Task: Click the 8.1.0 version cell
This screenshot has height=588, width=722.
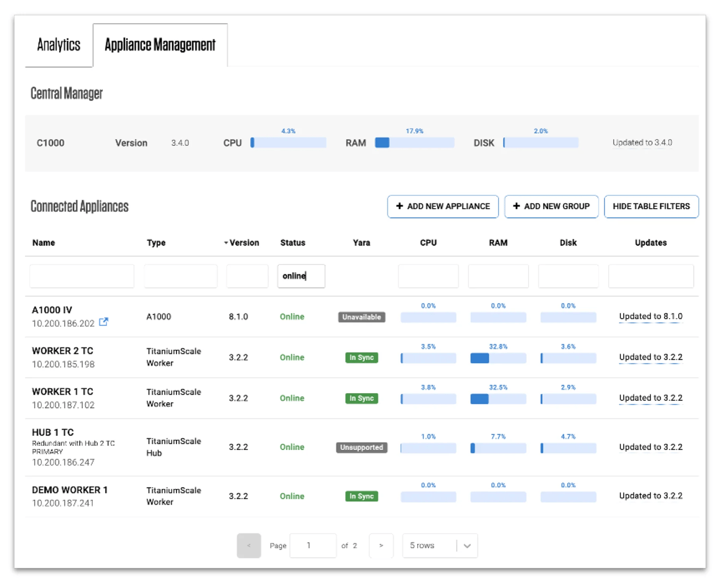Action: tap(238, 317)
